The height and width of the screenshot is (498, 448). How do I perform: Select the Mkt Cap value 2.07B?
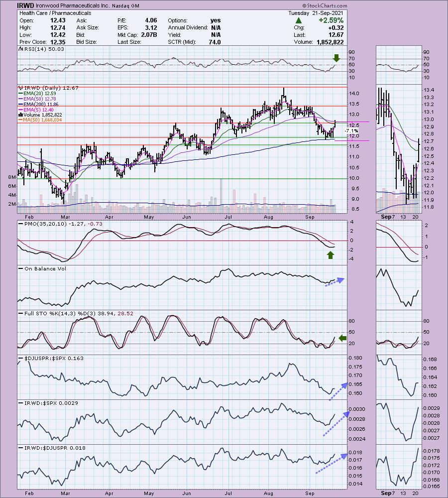149,35
